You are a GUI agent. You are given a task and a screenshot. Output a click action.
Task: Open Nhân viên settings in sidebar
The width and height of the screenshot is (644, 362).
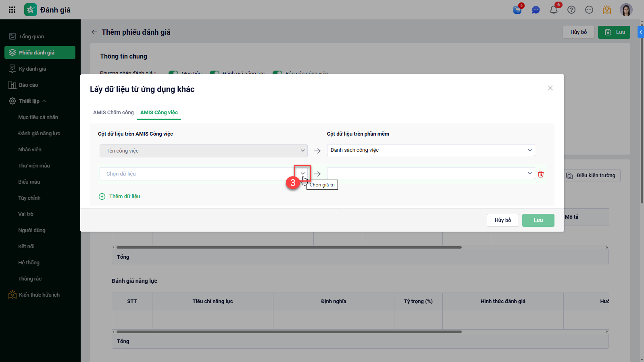coord(30,149)
